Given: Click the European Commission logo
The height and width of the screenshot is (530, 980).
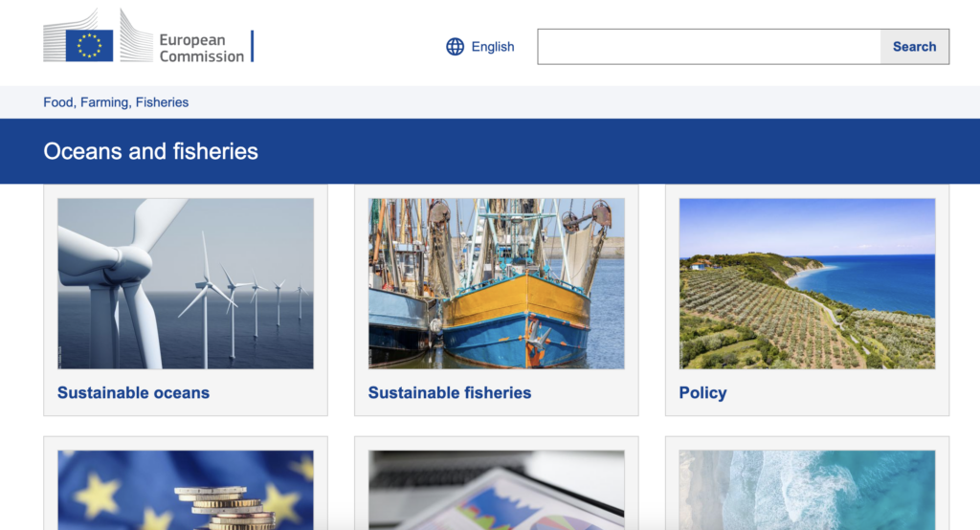Looking at the screenshot, I should (x=148, y=36).
